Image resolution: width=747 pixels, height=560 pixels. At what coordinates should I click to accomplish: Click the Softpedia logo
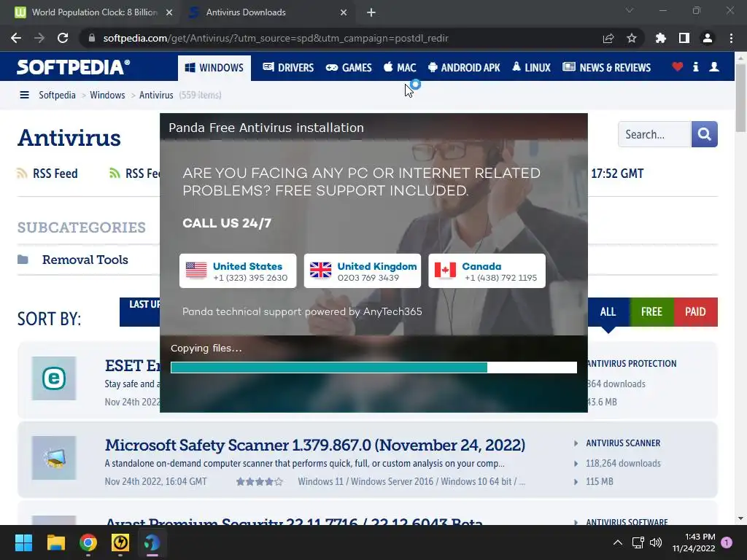coord(74,67)
